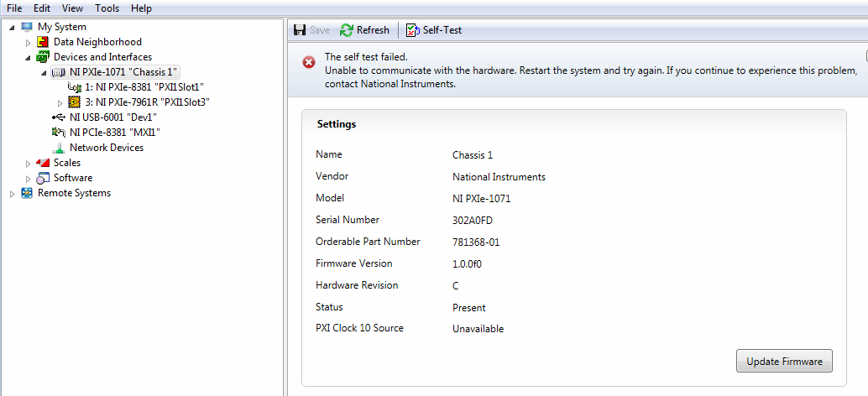Collapse the NI PXIe-1071 Chassis 1 node
Image resolution: width=868 pixels, height=396 pixels.
pyautogui.click(x=44, y=72)
